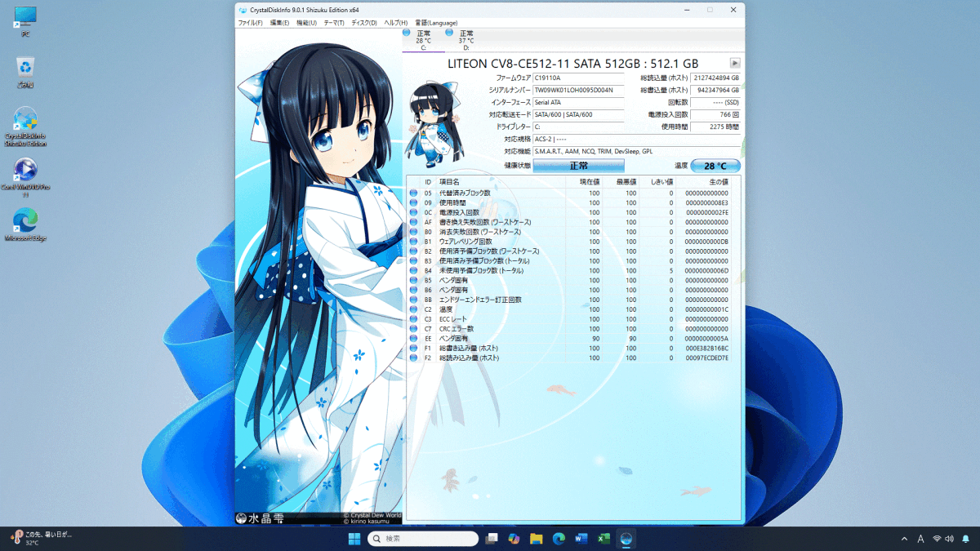Viewport: 980px width, 551px height.
Task: Click the drive letter field showing C:
Action: click(x=578, y=127)
